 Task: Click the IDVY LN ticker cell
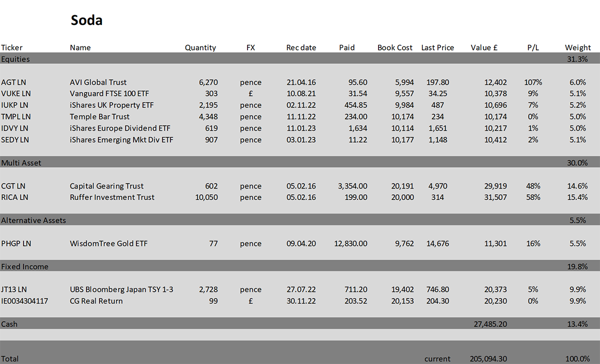tap(15, 128)
